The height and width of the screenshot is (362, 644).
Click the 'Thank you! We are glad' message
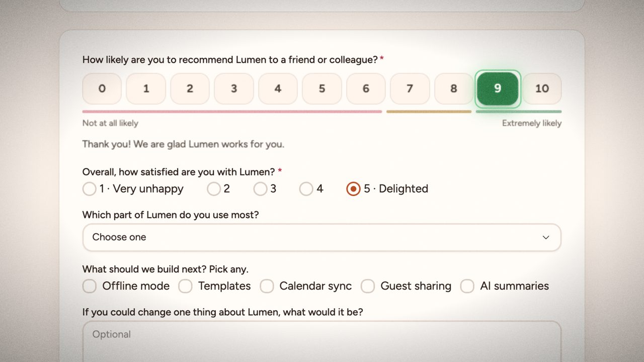tap(183, 144)
